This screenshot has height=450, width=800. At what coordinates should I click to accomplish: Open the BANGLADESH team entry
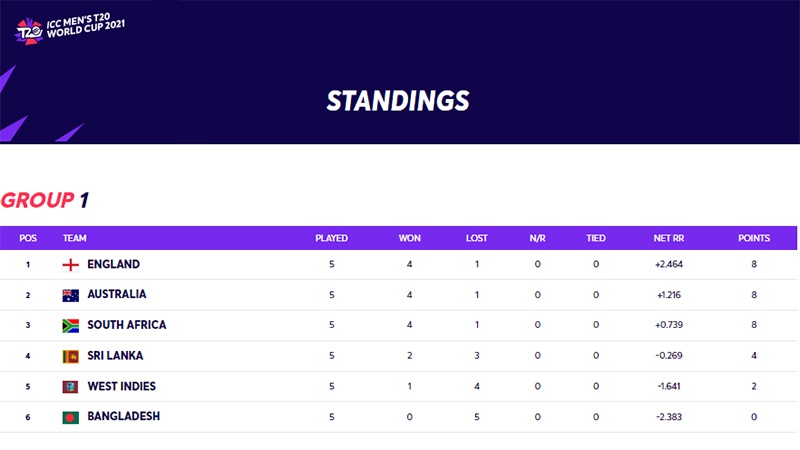(x=124, y=417)
